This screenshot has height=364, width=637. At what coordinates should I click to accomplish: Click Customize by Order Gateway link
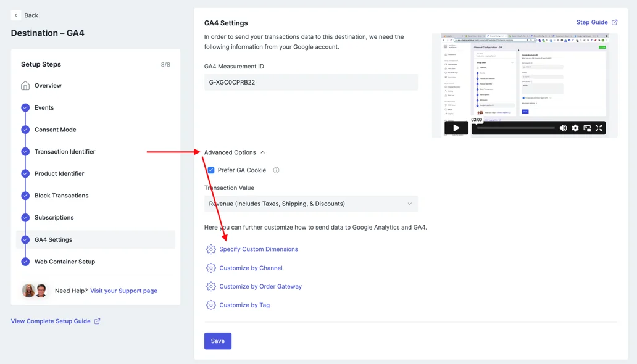pos(260,286)
